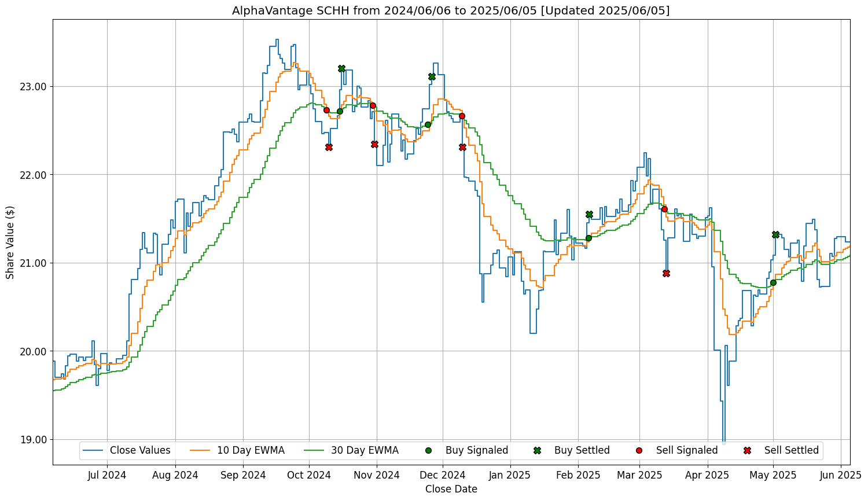
Task: Click the green 30 Day EWMA legend line sample
Action: click(314, 450)
